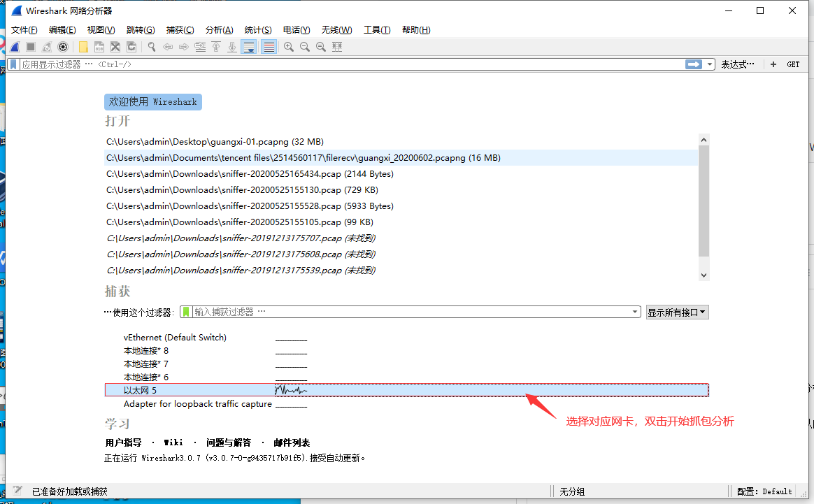Open the 问题与解答 link
Image resolution: width=814 pixels, height=504 pixels.
(x=229, y=442)
